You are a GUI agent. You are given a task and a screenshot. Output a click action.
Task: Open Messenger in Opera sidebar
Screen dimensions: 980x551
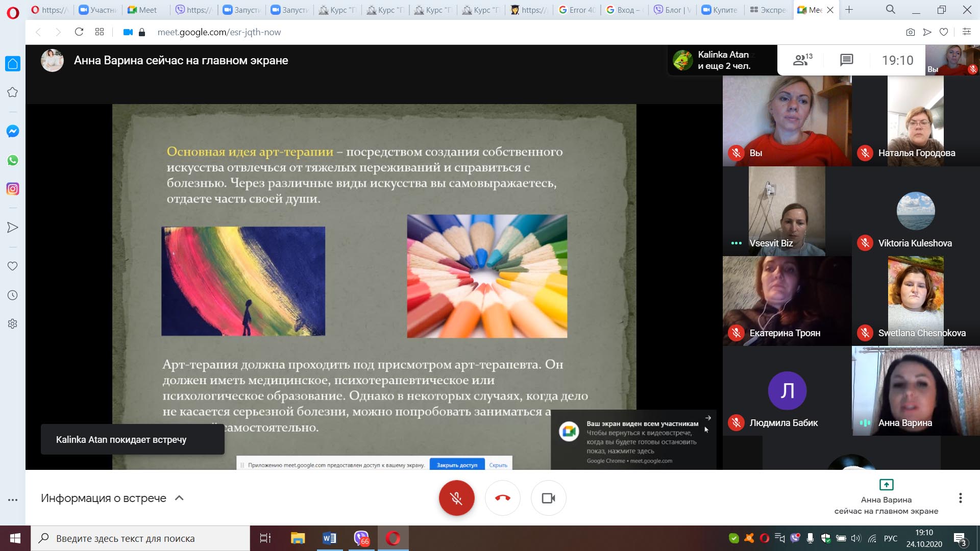click(x=13, y=131)
